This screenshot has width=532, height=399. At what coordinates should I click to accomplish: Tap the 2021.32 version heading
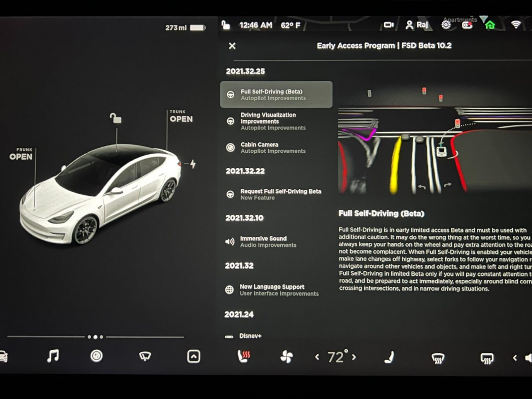(x=239, y=266)
